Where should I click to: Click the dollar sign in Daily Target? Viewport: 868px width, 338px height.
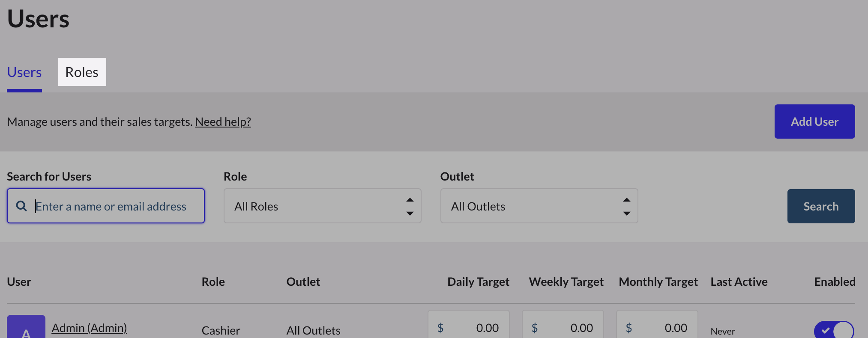[x=440, y=328]
